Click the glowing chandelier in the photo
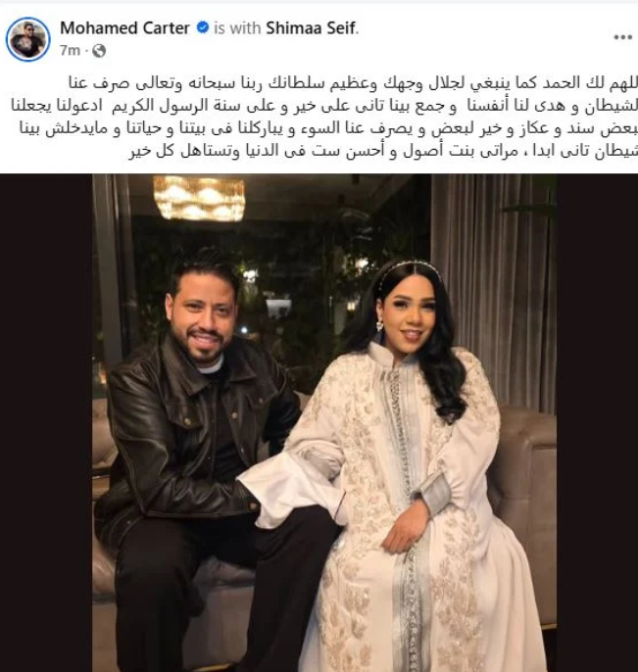 pos(199,198)
